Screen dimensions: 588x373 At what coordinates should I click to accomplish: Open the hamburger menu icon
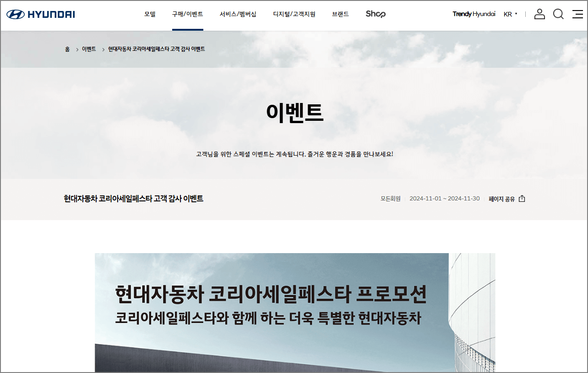point(577,14)
